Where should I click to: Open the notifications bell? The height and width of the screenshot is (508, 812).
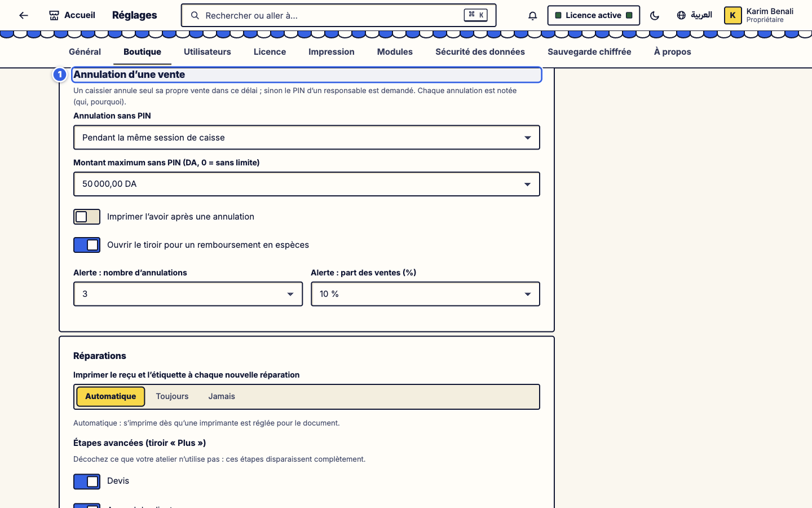click(532, 15)
